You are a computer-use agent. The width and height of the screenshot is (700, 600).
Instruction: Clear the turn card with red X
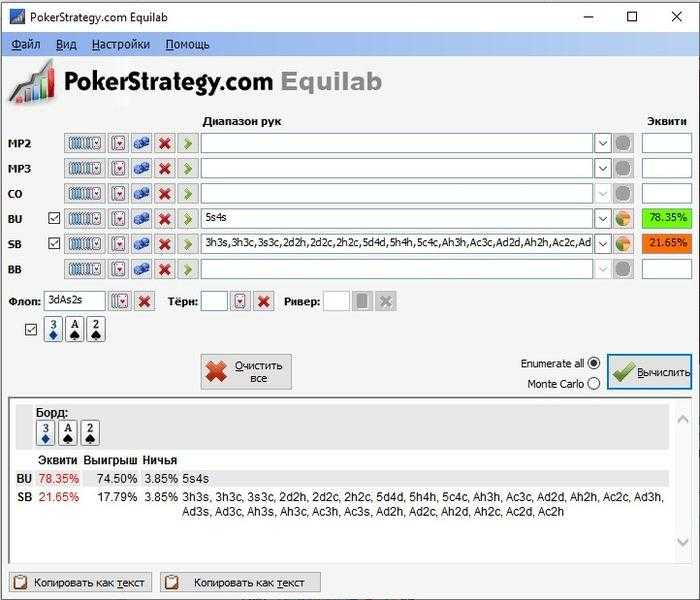tap(264, 301)
